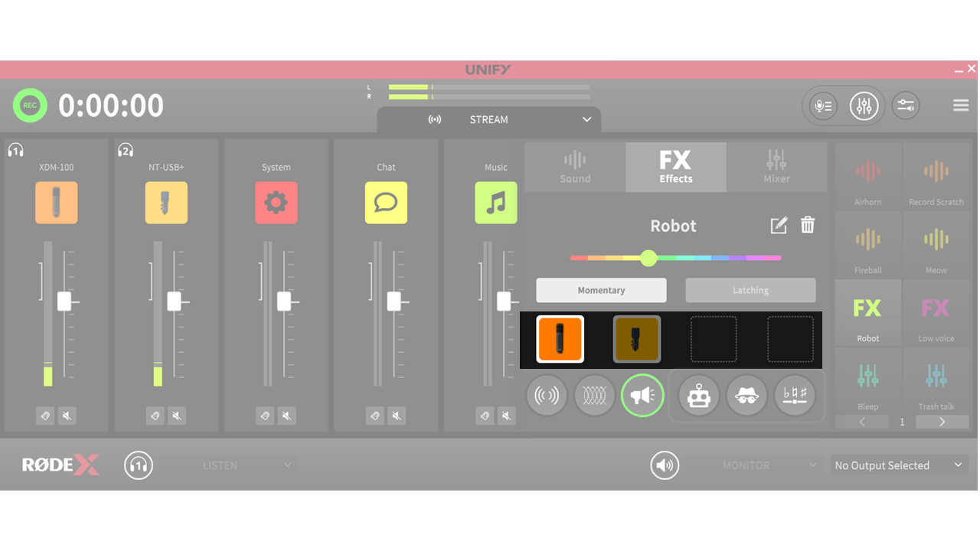Adjust the NT-USB+ channel fader
The image size is (980, 551).
tap(175, 302)
